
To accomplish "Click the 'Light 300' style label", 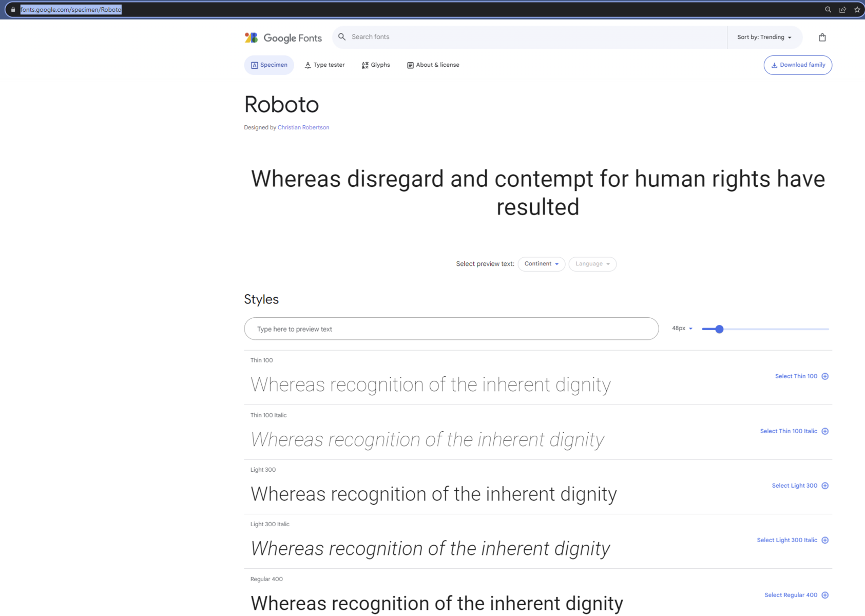I will (263, 470).
